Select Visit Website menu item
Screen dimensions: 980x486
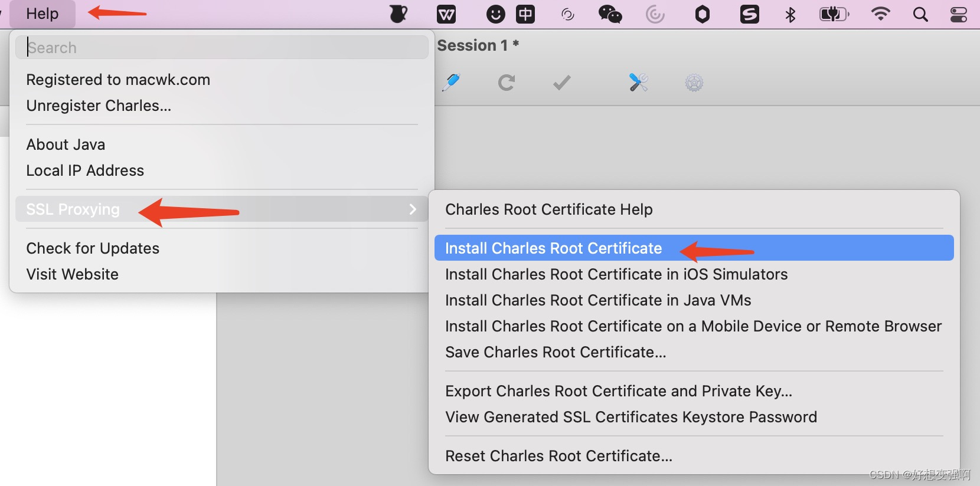72,274
